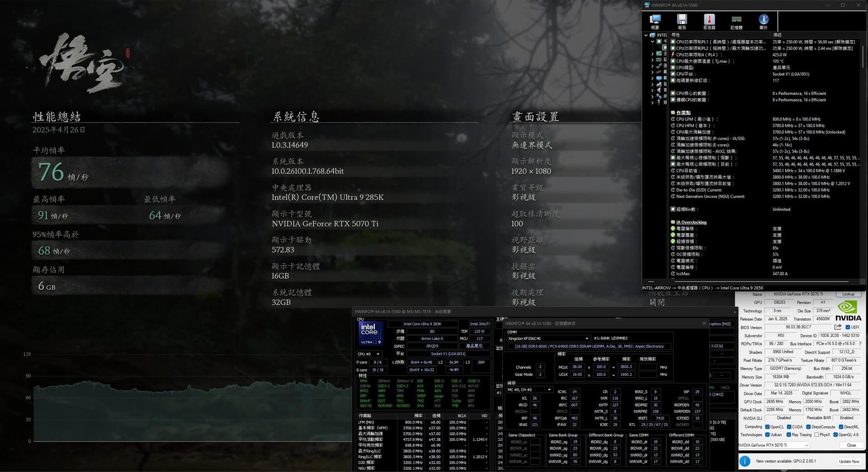
Task: Toggle the UEFI checkbox in GPU-Z
Action: pos(848,327)
